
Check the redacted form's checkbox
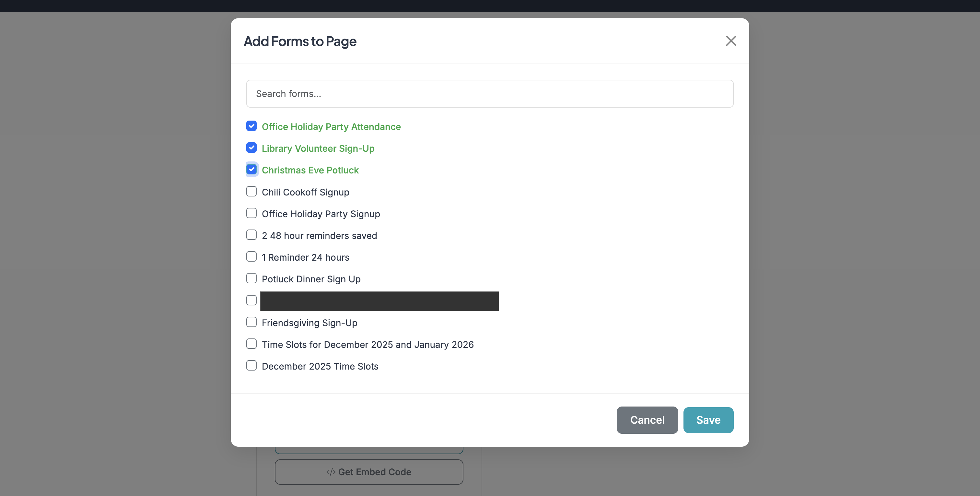tap(251, 300)
